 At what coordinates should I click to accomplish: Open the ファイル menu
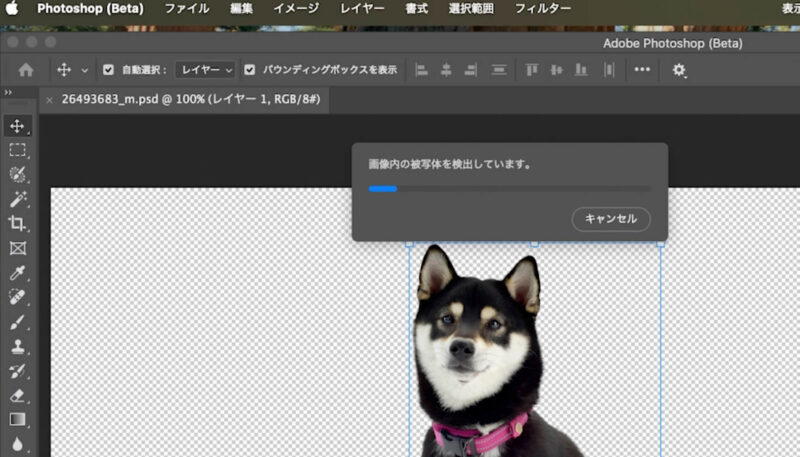click(x=186, y=8)
